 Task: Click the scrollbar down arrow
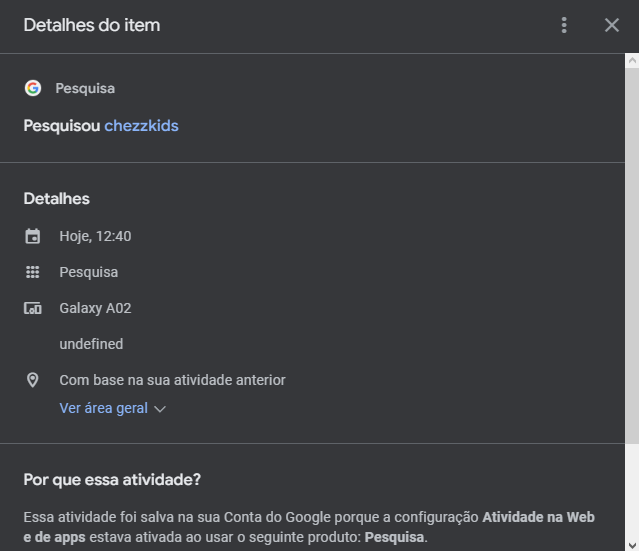pos(631,543)
